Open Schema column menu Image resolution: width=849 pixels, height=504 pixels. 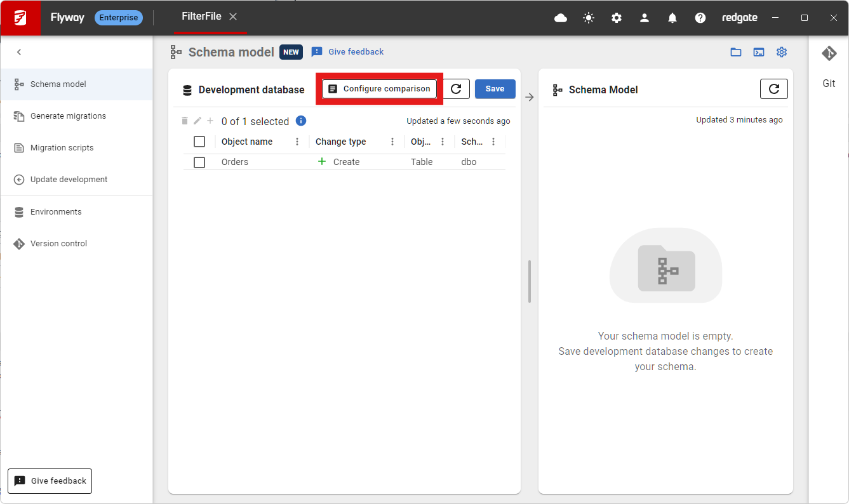(x=493, y=142)
